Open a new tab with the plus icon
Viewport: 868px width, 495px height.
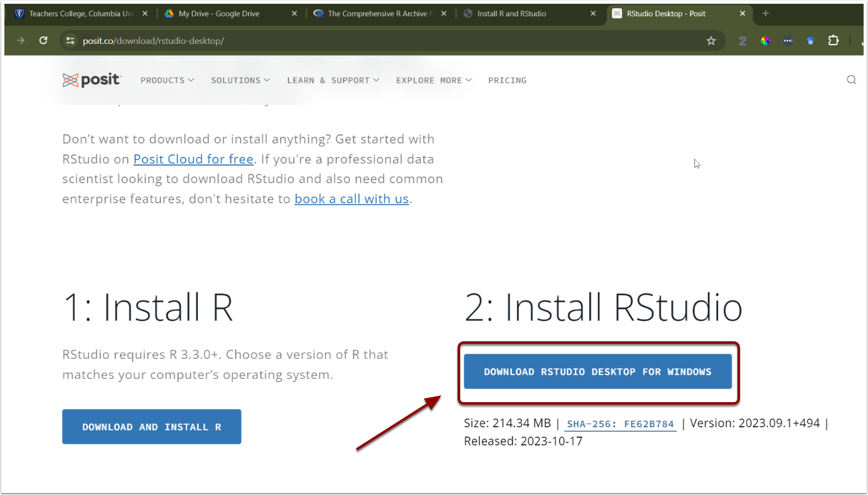pos(765,13)
